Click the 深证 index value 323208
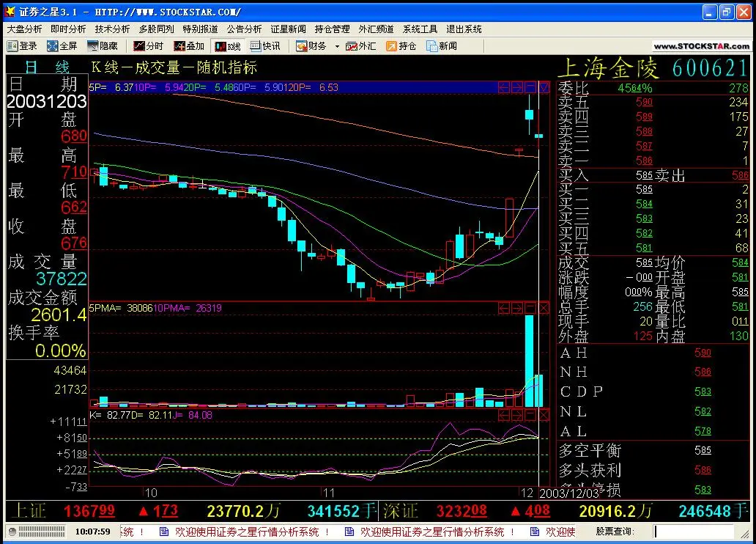Screen dimensions: 756x544 462,511
